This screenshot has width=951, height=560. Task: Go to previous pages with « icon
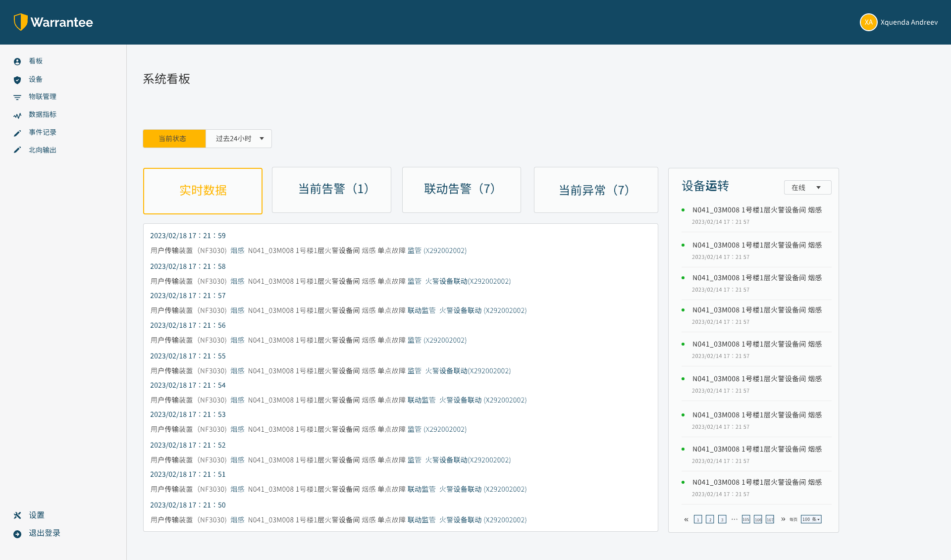tap(686, 519)
